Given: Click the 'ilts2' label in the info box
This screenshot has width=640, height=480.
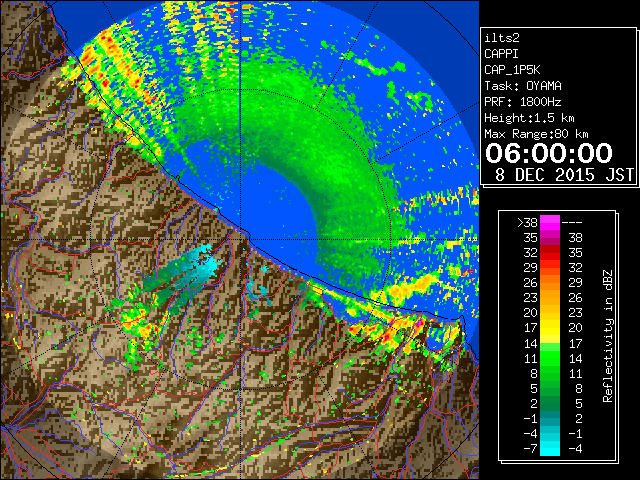Looking at the screenshot, I should click(x=502, y=38).
